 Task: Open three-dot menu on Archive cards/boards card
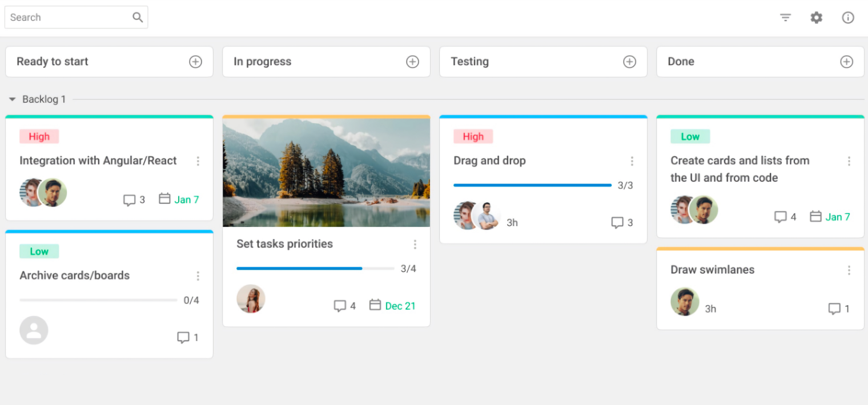tap(198, 276)
